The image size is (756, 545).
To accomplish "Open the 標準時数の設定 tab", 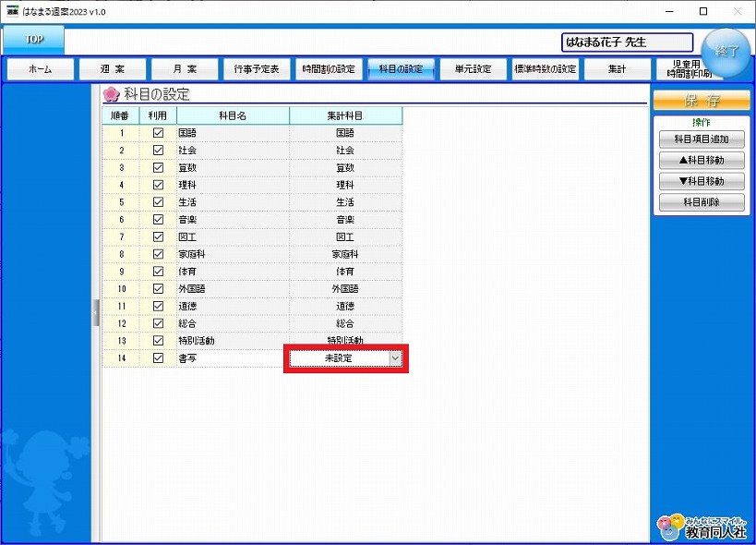I will click(x=546, y=69).
